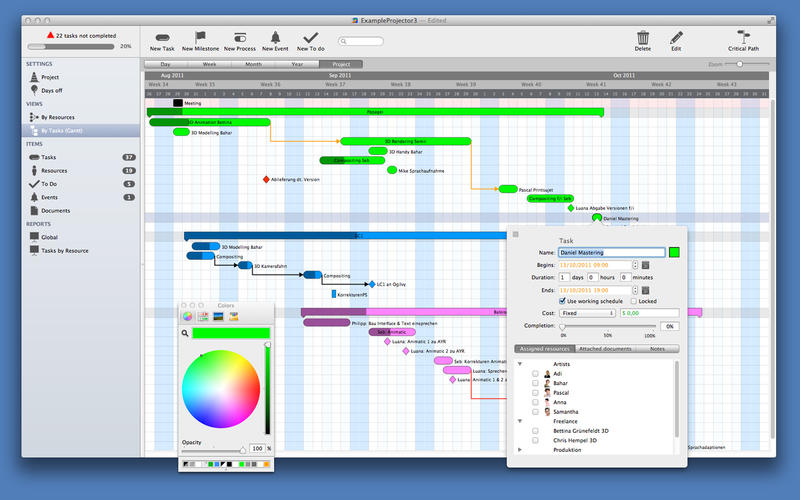Screen dimensions: 800x500
Task: Toggle the Use working schedule checkbox
Action: 562,300
